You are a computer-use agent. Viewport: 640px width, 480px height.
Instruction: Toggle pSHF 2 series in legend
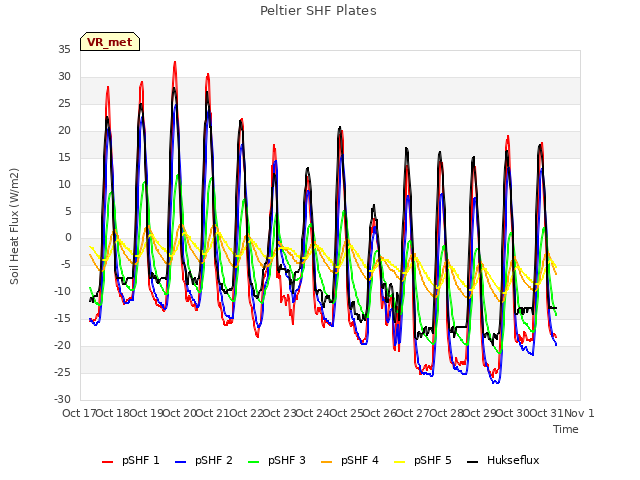click(x=204, y=460)
